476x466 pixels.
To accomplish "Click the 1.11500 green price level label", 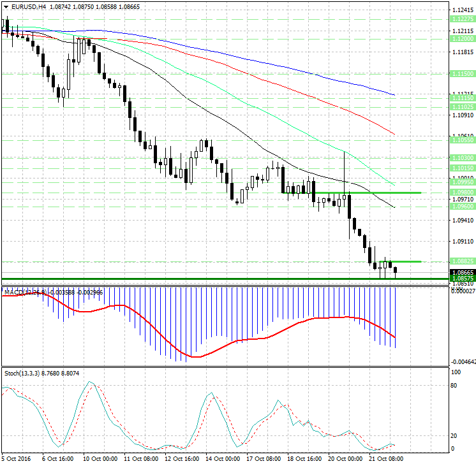I will 462,74.
